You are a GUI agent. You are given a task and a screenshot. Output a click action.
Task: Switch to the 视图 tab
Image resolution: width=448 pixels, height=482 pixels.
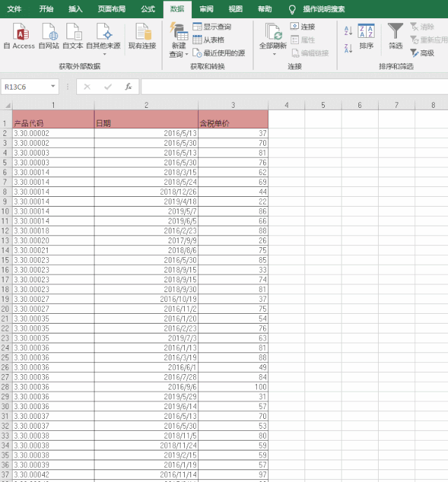click(x=235, y=9)
